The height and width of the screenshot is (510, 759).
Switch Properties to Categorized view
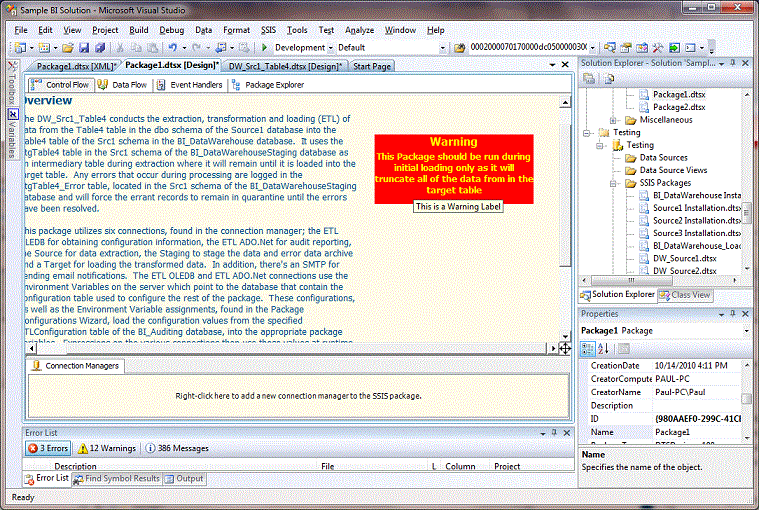(588, 348)
